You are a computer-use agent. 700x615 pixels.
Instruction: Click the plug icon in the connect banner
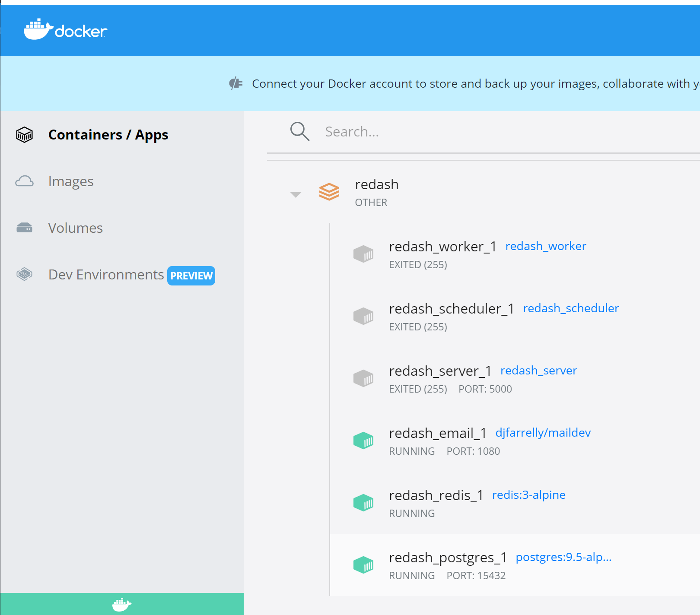[x=236, y=83]
